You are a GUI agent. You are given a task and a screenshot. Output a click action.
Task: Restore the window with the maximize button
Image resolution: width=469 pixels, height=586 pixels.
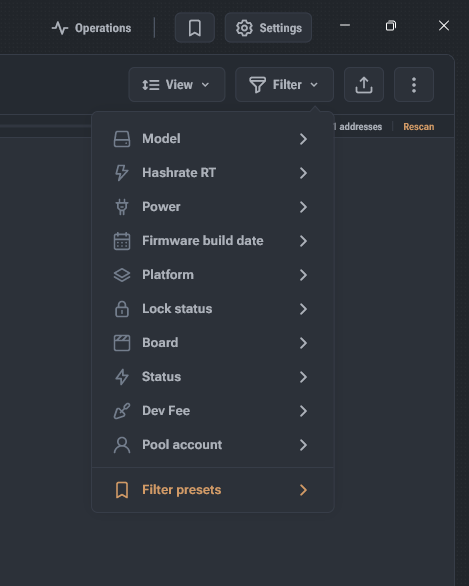(391, 26)
